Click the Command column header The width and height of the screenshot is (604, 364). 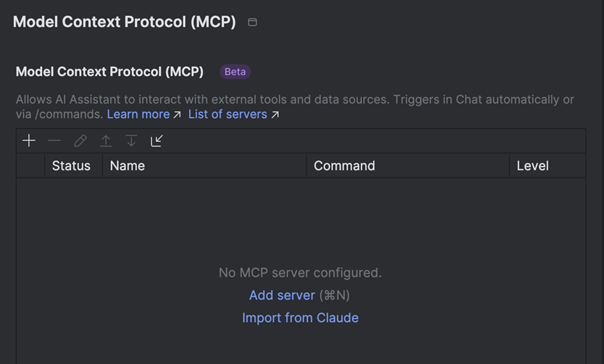(344, 166)
